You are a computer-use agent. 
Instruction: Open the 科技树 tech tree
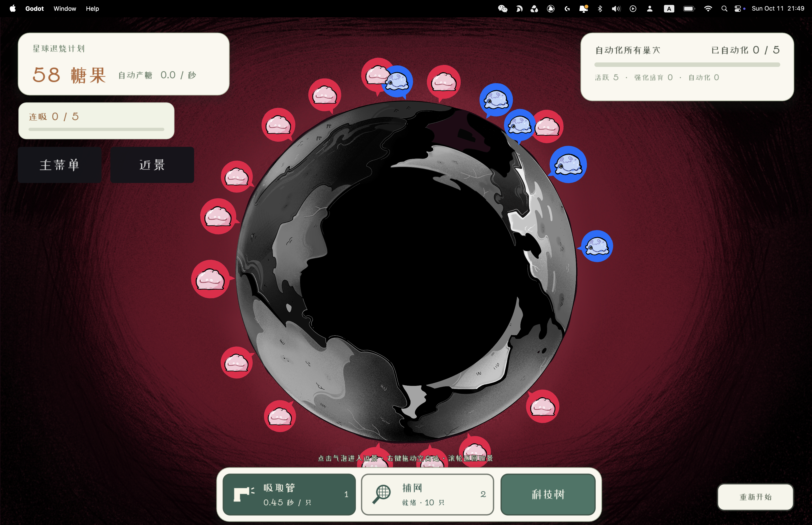[x=548, y=494]
